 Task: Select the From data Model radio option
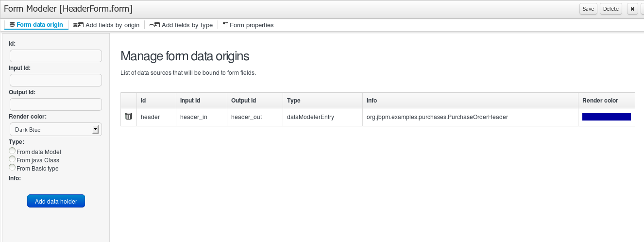[13, 152]
